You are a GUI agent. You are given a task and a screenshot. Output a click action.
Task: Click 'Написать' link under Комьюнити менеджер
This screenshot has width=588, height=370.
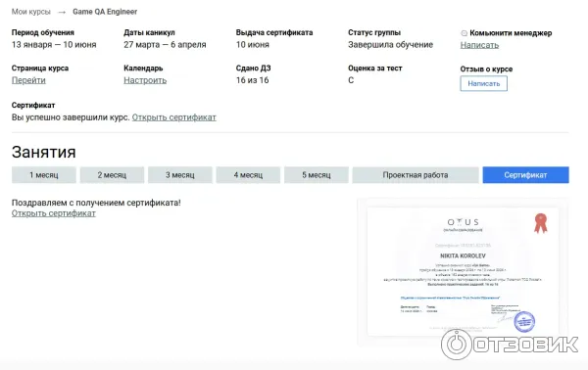[x=479, y=45]
